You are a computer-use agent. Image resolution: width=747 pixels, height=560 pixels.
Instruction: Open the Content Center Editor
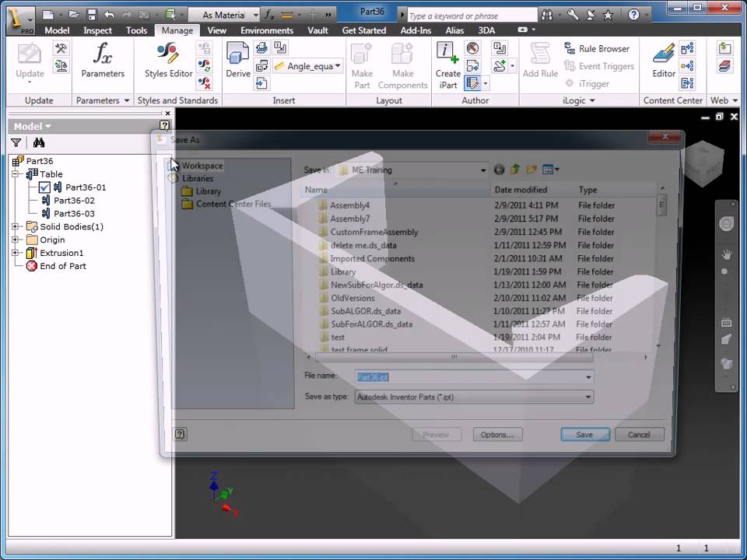pos(664,61)
